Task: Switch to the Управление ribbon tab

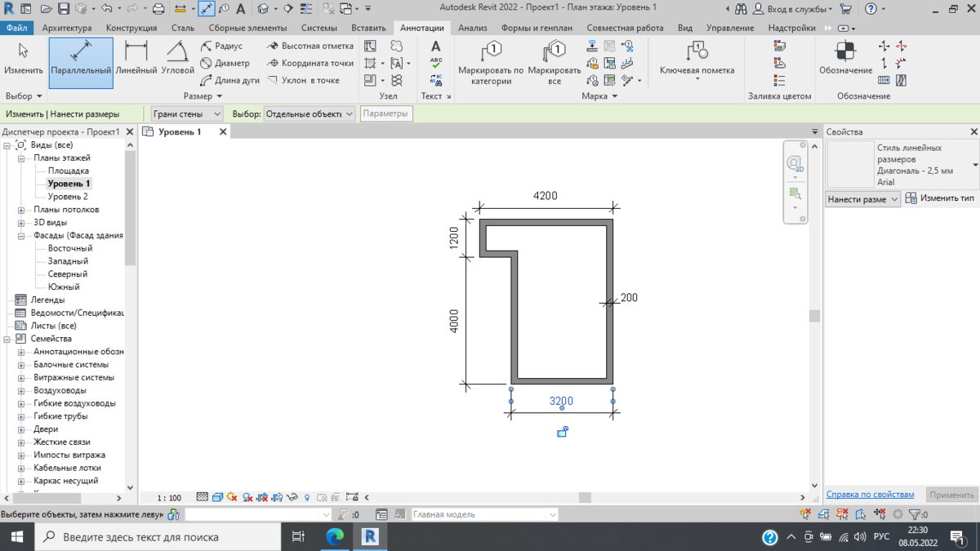Action: coord(730,28)
